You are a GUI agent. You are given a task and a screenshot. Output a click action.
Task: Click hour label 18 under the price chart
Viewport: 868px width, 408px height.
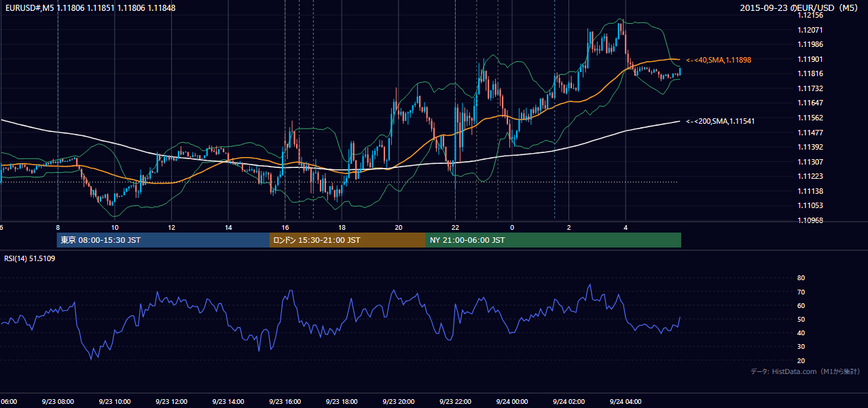click(342, 227)
